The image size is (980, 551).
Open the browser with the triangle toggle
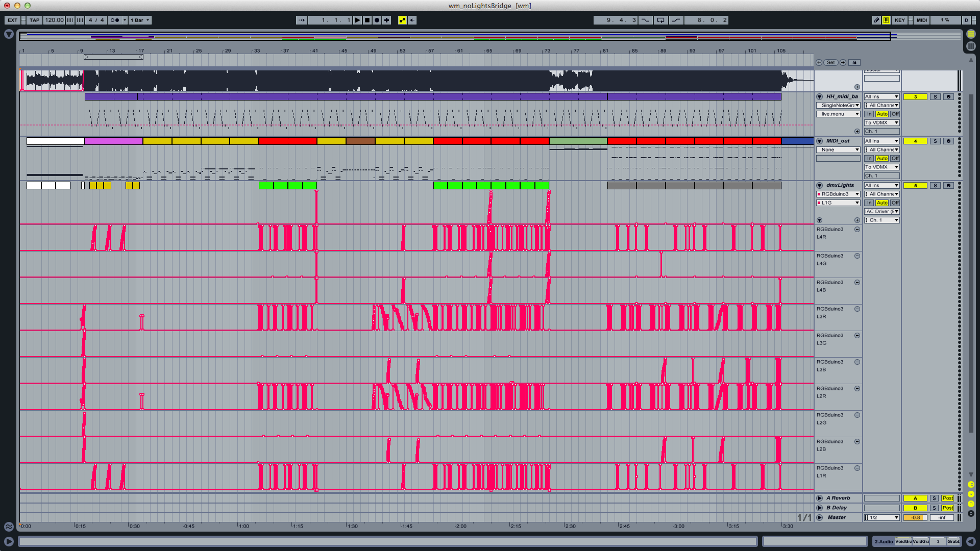click(x=9, y=34)
